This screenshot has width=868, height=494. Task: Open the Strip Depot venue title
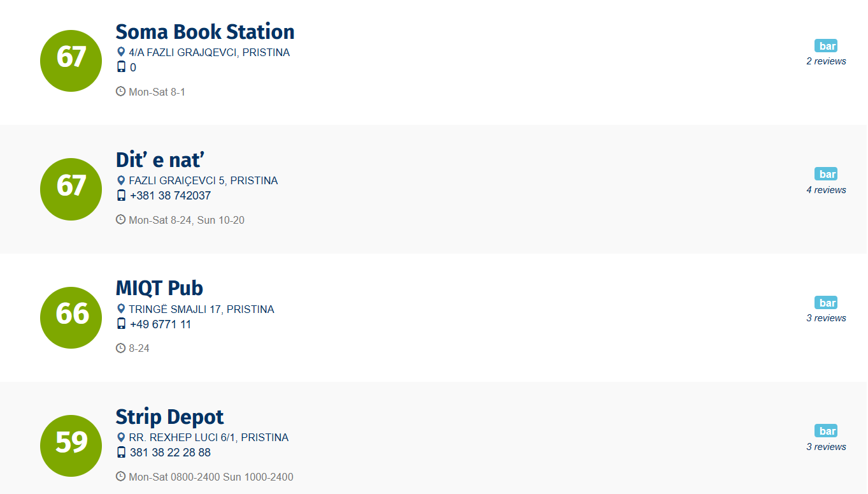coord(169,417)
